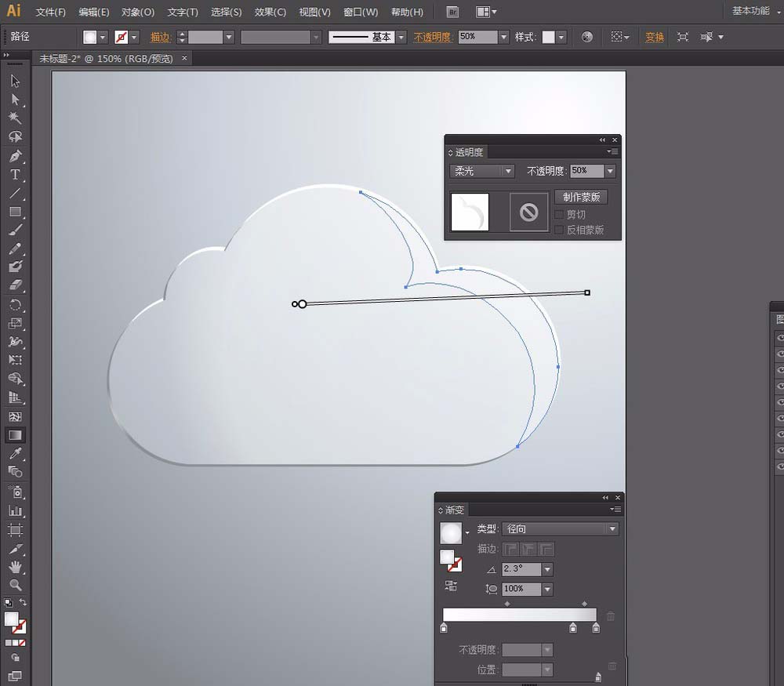Click reverse gradient button in 渐变 panel
This screenshot has width=784, height=686.
pos(451,586)
